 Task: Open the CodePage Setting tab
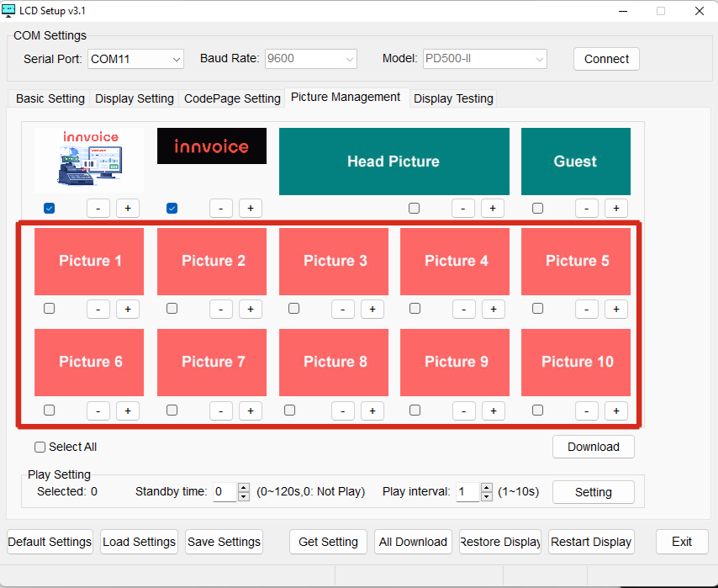pyautogui.click(x=232, y=98)
